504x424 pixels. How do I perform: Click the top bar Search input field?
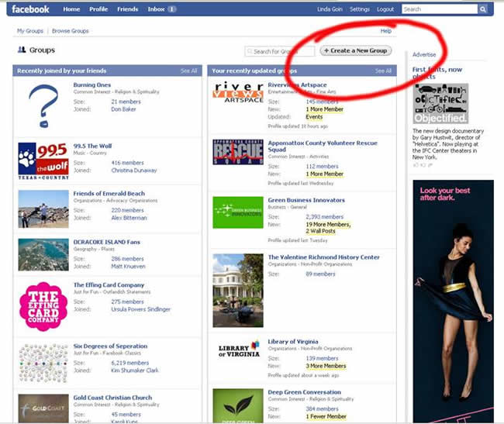click(440, 9)
